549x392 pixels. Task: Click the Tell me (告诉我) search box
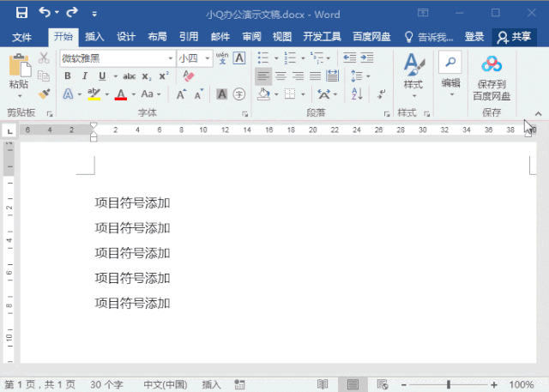[x=429, y=37]
